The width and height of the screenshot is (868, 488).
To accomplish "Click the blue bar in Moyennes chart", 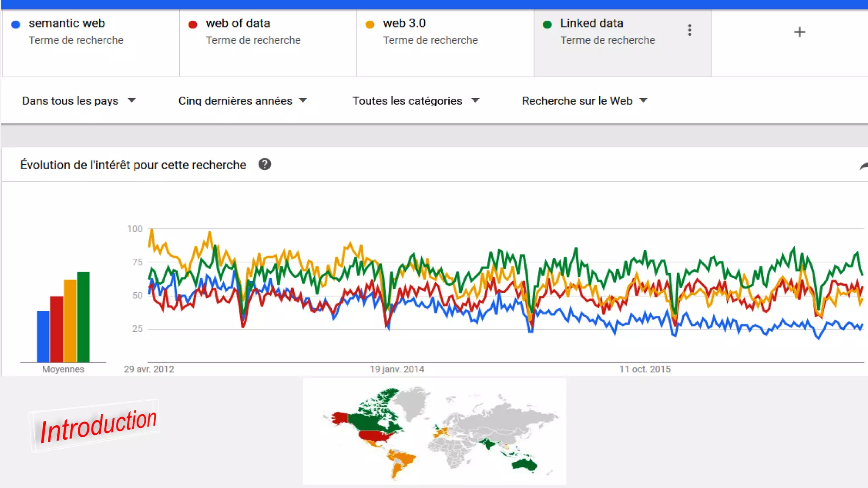I will pyautogui.click(x=43, y=336).
